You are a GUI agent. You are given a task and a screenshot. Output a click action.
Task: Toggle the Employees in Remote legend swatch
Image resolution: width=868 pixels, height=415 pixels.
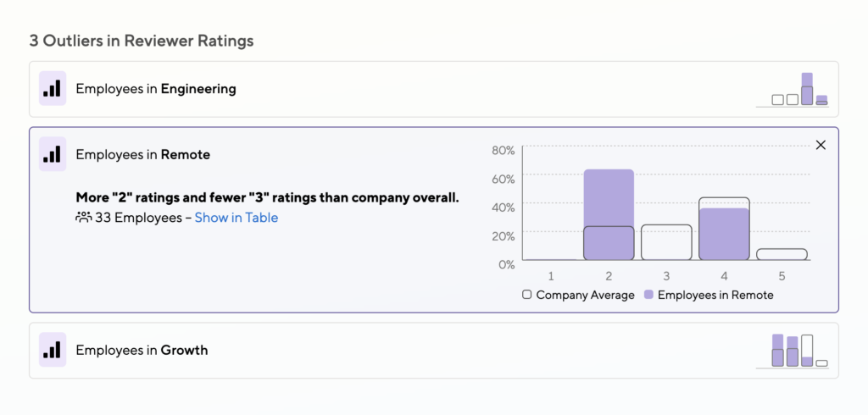tap(648, 295)
